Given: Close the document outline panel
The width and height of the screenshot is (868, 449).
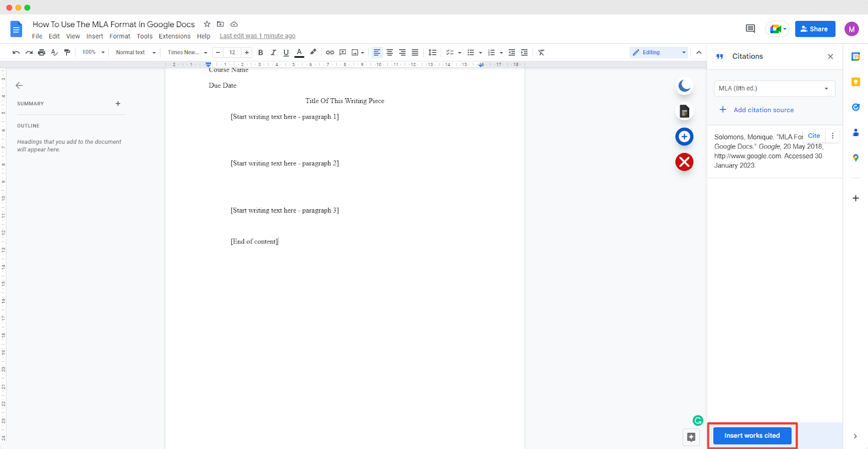Looking at the screenshot, I should (19, 85).
